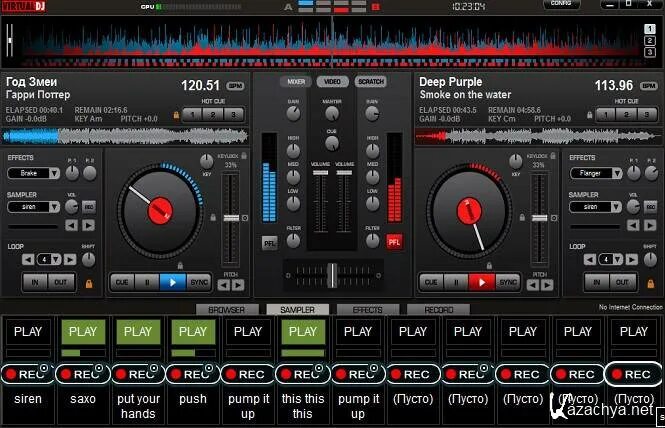Viewport: 665px width, 428px height.
Task: Hit CUE on the left deck
Action: (122, 283)
